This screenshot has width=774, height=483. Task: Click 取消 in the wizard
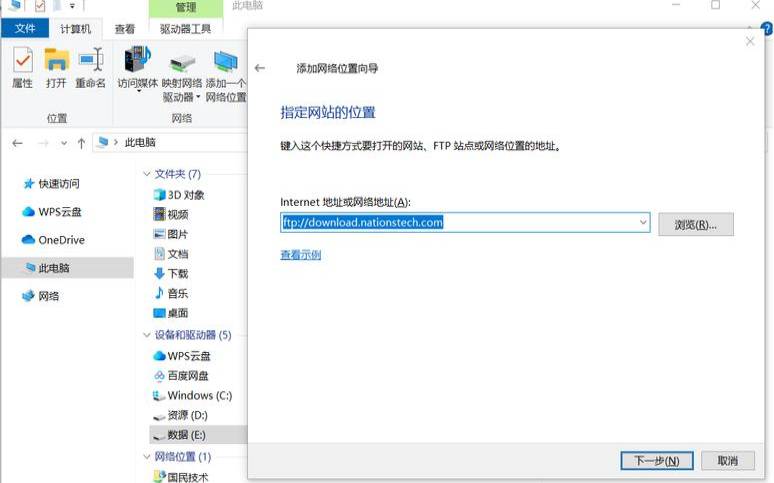(x=728, y=461)
